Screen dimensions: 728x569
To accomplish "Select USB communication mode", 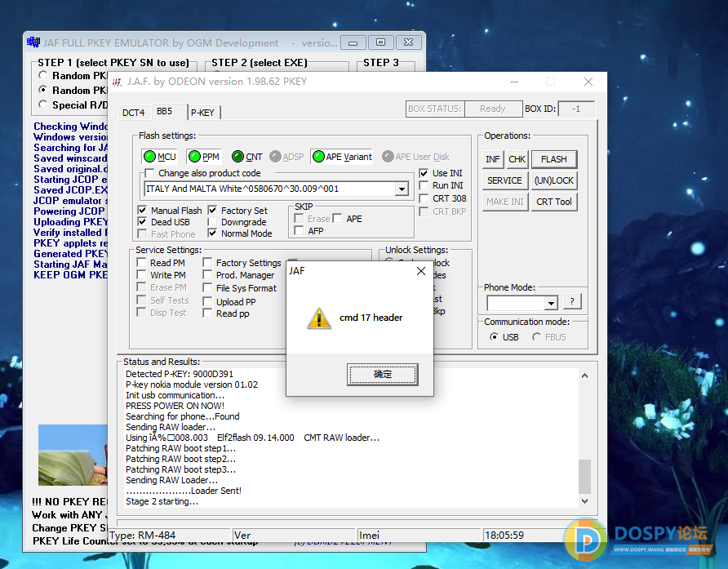I will (494, 337).
